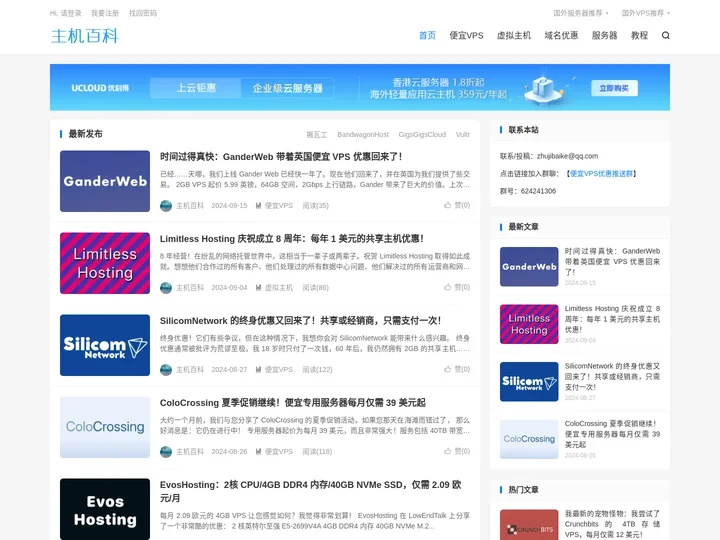This screenshot has width=720, height=540.
Task: Open sidebar Limitless Hosting article title
Action: (x=612, y=319)
